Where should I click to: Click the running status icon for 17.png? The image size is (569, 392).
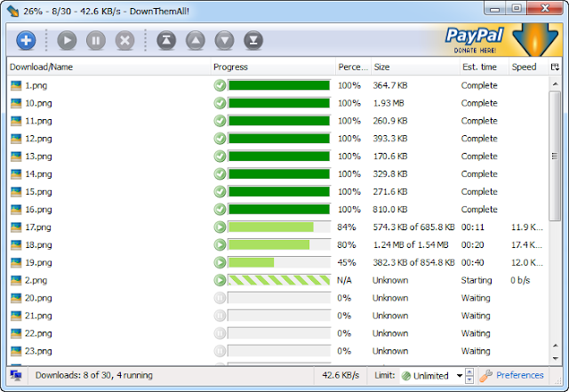pos(220,228)
